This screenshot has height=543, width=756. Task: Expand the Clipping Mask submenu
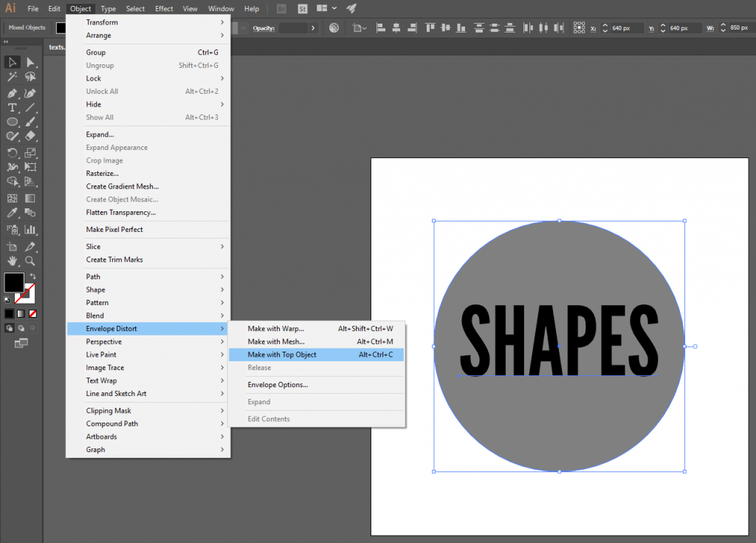[x=109, y=410]
